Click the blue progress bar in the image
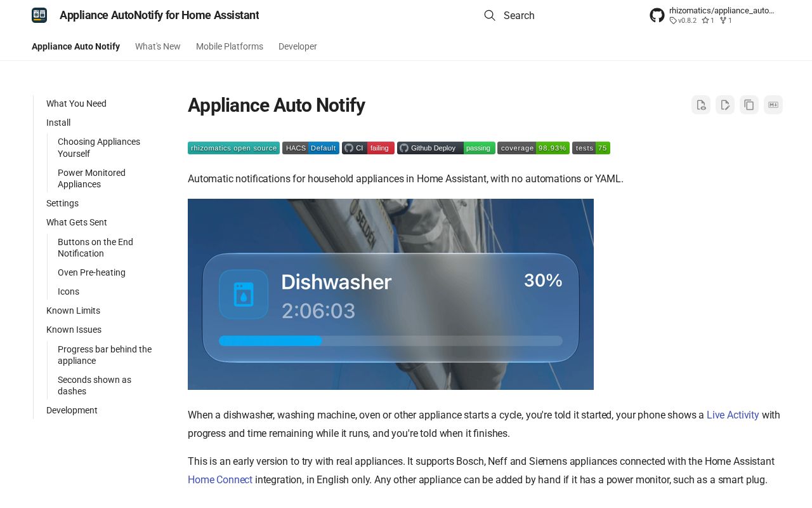 pyautogui.click(x=271, y=341)
